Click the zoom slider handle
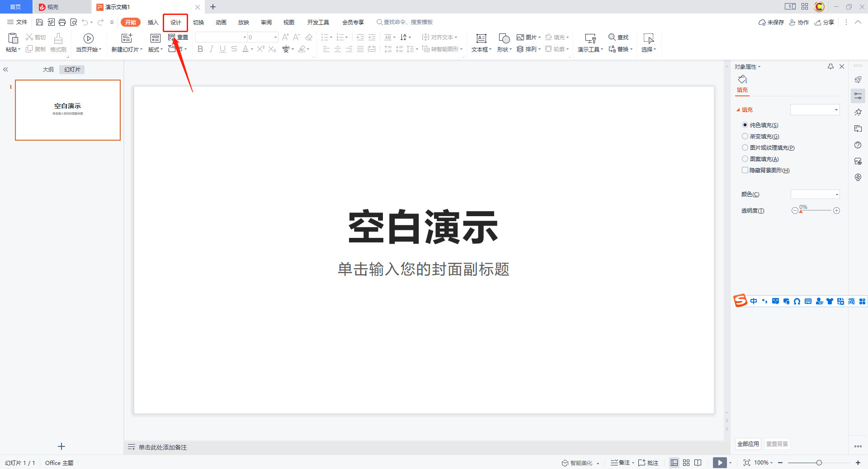 [819, 463]
